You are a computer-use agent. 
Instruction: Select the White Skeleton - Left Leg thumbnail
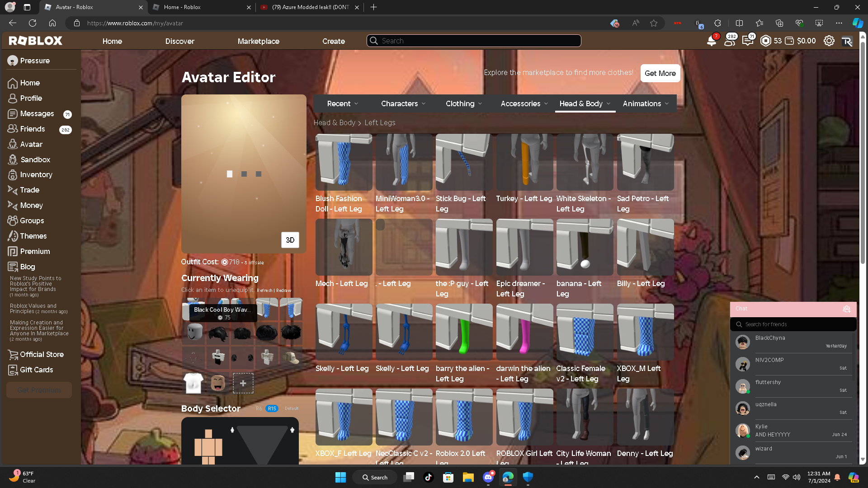coord(585,162)
